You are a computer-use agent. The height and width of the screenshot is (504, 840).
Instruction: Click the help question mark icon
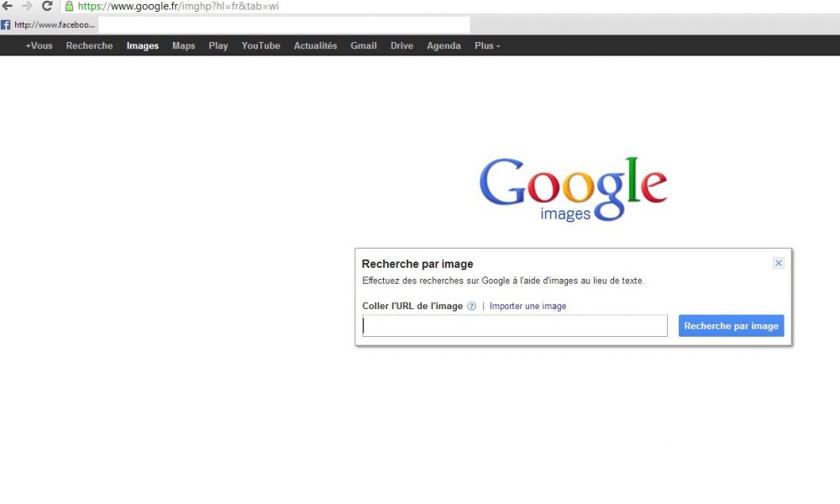[472, 307]
